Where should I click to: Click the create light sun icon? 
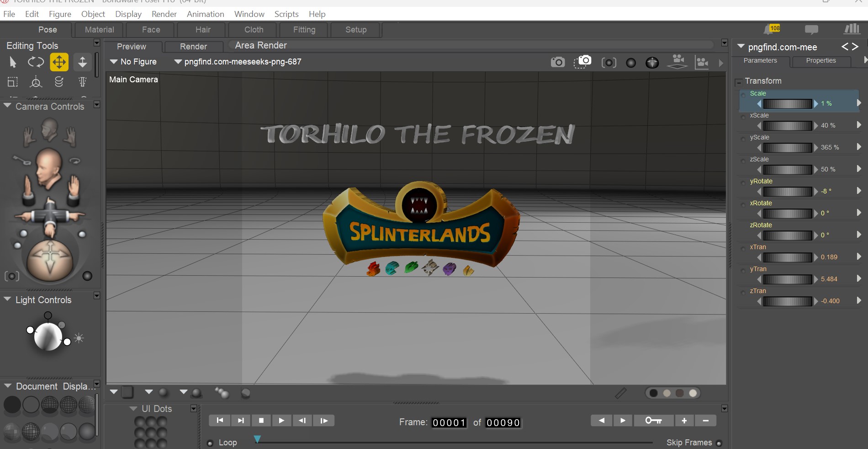79,338
